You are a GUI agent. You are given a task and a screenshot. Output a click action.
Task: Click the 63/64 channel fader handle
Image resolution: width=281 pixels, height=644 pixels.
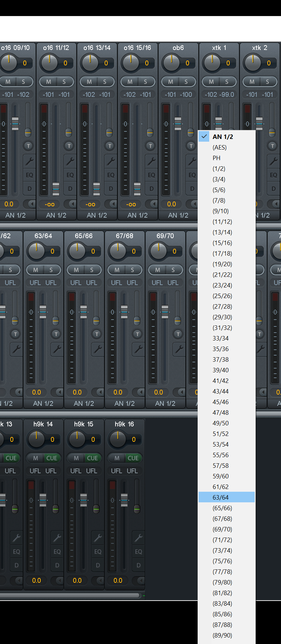click(43, 312)
